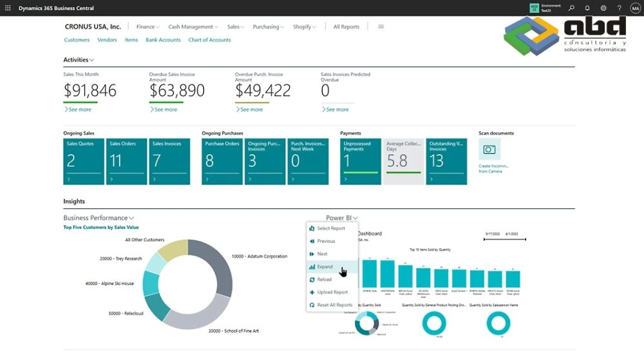Image resolution: width=644 pixels, height=363 pixels.
Task: Click the arrow on Outstanding Vendor Invoices tile
Action: coord(431,179)
